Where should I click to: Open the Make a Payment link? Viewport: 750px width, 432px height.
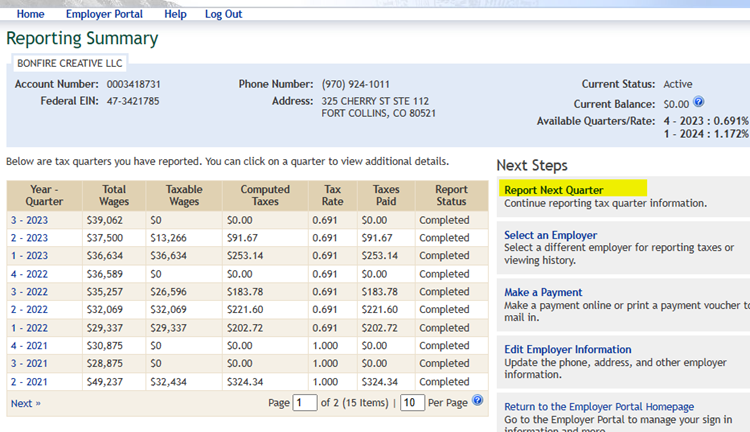543,292
